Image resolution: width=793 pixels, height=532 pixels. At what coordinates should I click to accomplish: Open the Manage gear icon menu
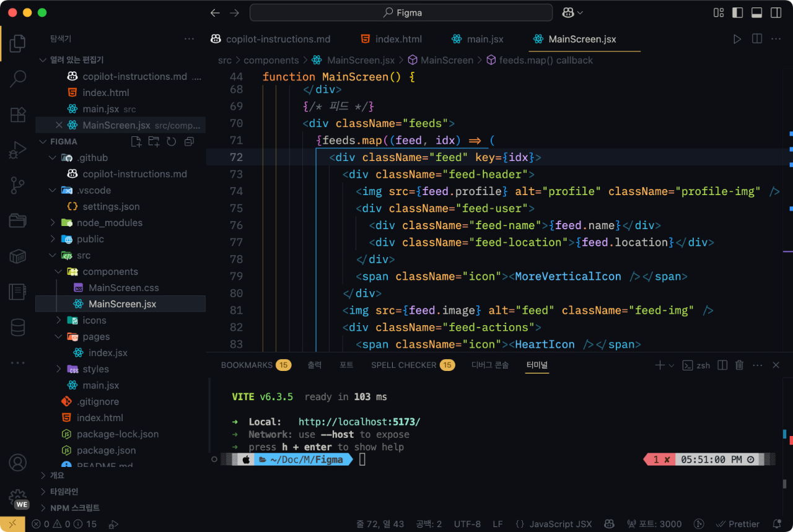click(x=17, y=498)
